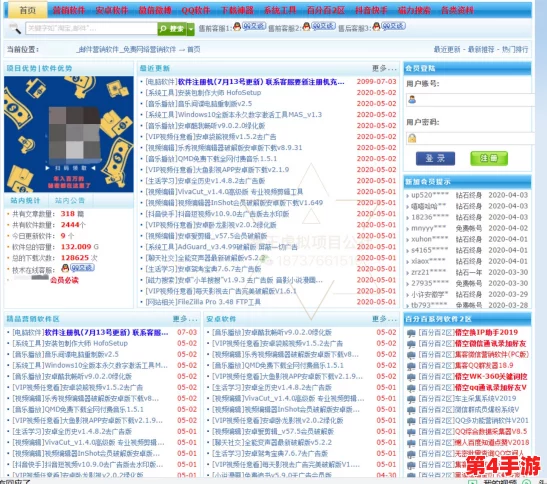Image resolution: width=547 pixels, height=484 pixels.
Task: Open after-sales customer service 3 QQ chat icon
Action: (x=389, y=26)
